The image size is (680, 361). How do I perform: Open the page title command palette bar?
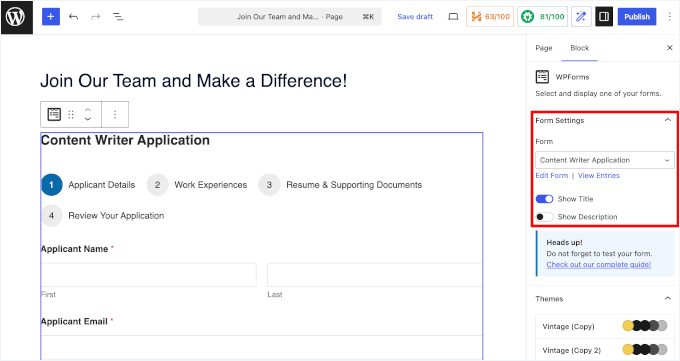click(290, 17)
